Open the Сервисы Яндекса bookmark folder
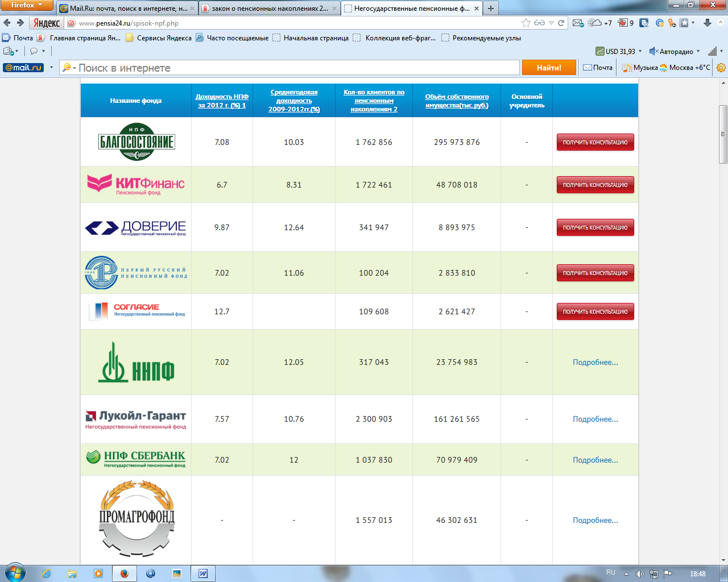This screenshot has width=728, height=582. coord(159,38)
